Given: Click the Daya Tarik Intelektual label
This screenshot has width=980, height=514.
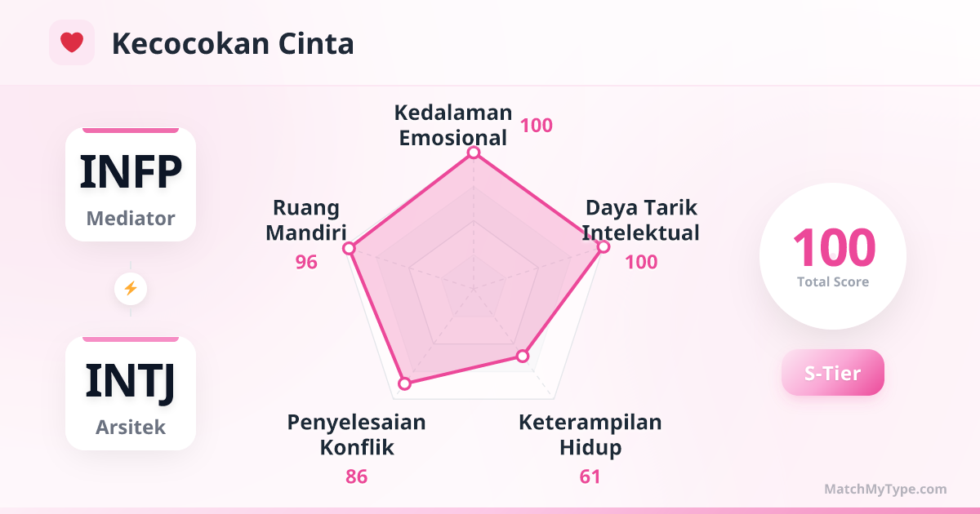Looking at the screenshot, I should (641, 220).
